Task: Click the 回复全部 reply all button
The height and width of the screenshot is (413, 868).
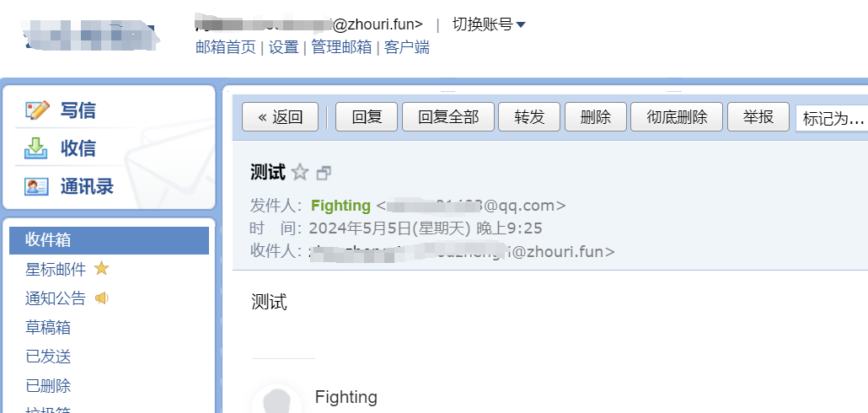Action: pyautogui.click(x=447, y=117)
